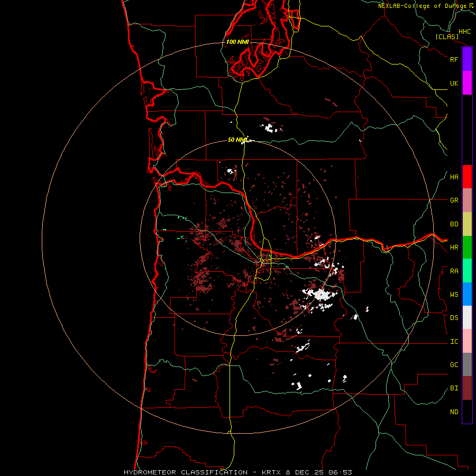476x476 pixels.
Task: Click the 'HHC' product code text
Action: [465, 32]
